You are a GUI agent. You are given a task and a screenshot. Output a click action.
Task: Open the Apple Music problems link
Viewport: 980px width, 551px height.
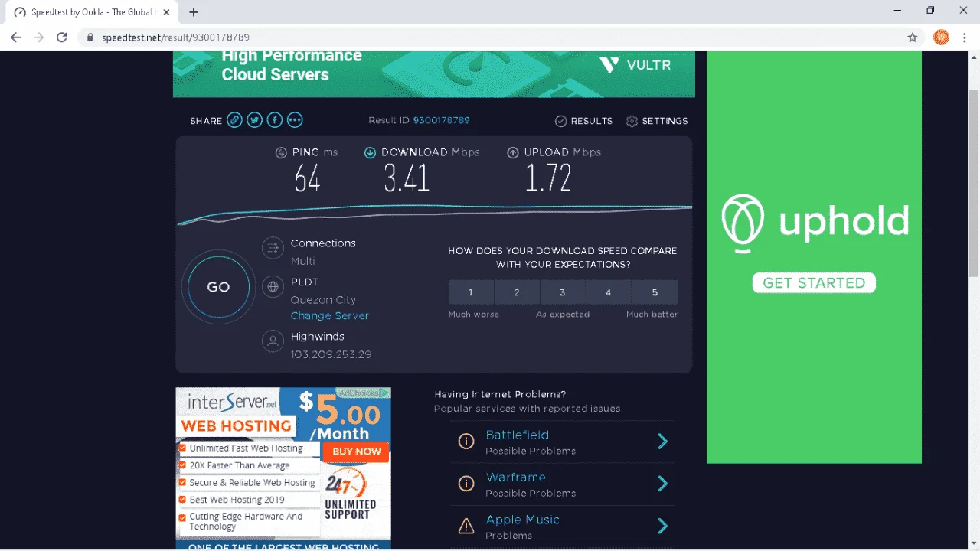point(522,519)
